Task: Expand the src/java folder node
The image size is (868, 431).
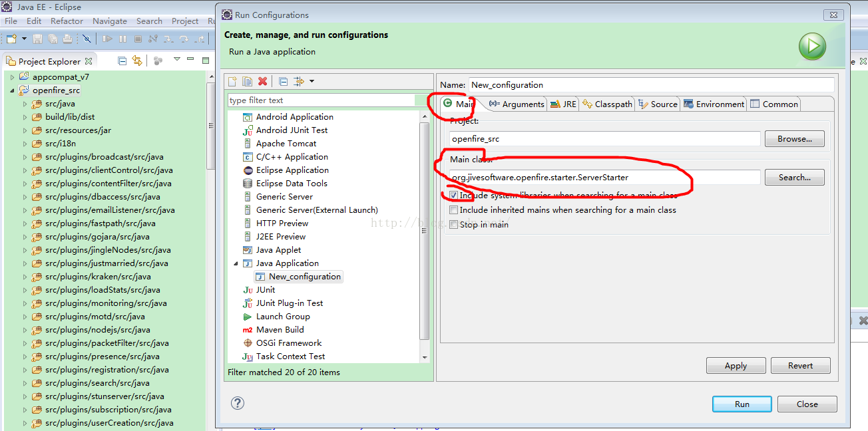Action: click(25, 104)
